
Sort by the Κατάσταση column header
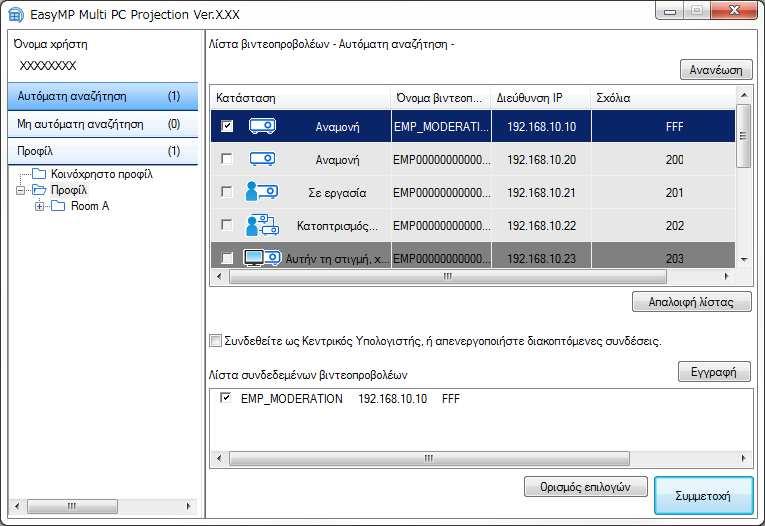[x=301, y=98]
